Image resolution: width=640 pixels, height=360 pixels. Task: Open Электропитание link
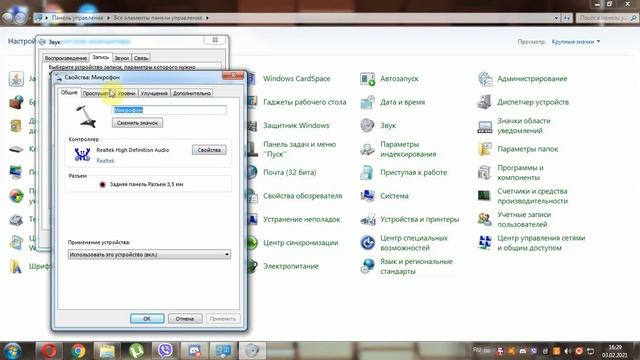(x=291, y=266)
